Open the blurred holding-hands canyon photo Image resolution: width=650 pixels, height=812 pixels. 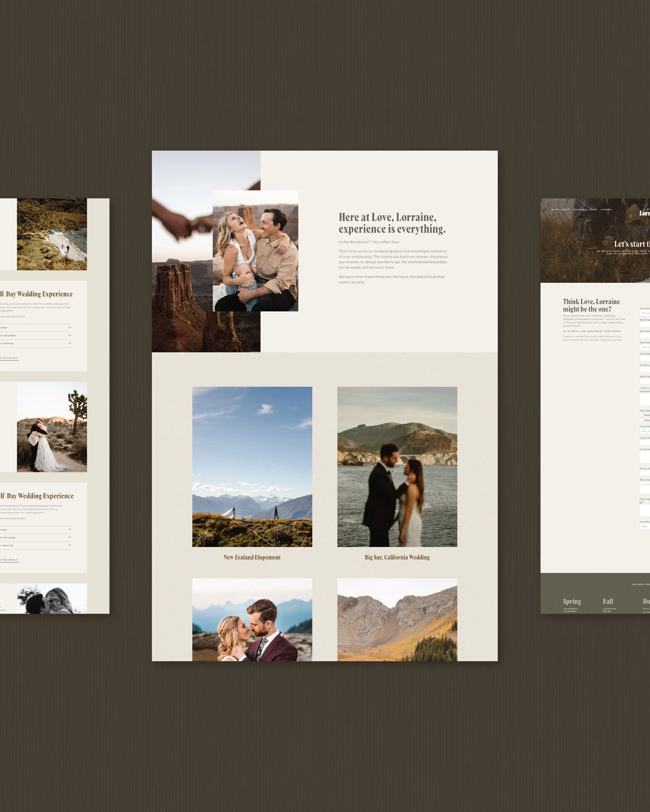click(x=182, y=251)
